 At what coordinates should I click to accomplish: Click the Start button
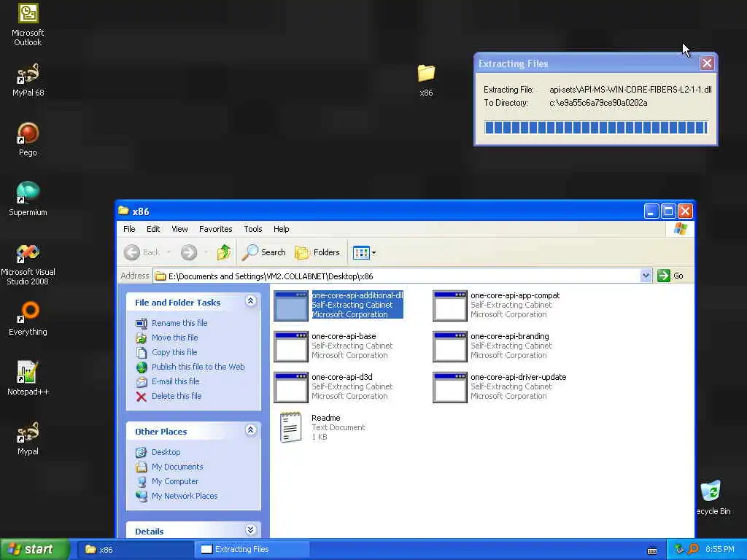click(34, 550)
